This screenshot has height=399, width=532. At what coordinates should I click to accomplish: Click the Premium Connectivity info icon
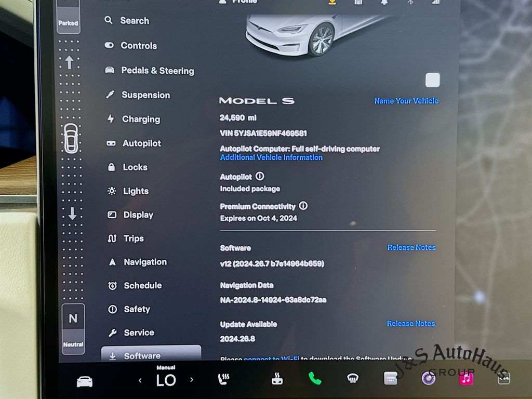[303, 206]
